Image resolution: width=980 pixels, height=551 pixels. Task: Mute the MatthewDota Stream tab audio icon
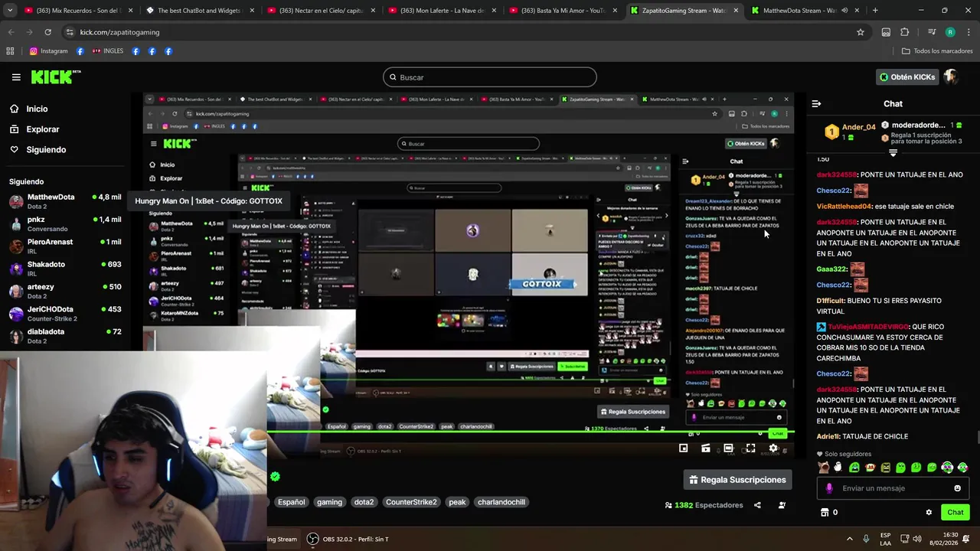click(844, 11)
